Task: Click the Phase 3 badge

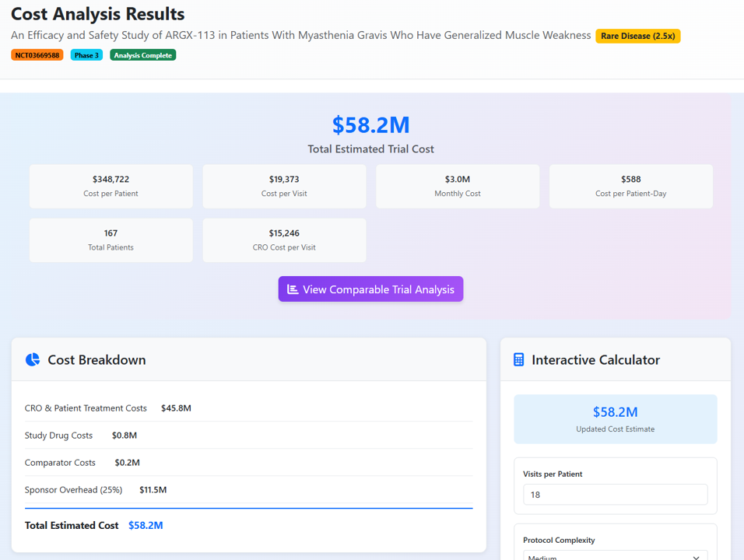Action: (x=86, y=54)
